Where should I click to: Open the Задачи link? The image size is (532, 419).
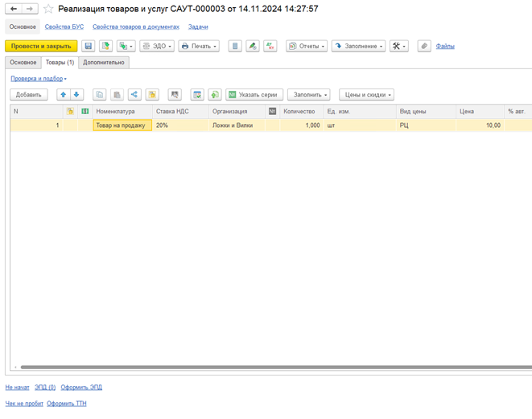tap(198, 27)
